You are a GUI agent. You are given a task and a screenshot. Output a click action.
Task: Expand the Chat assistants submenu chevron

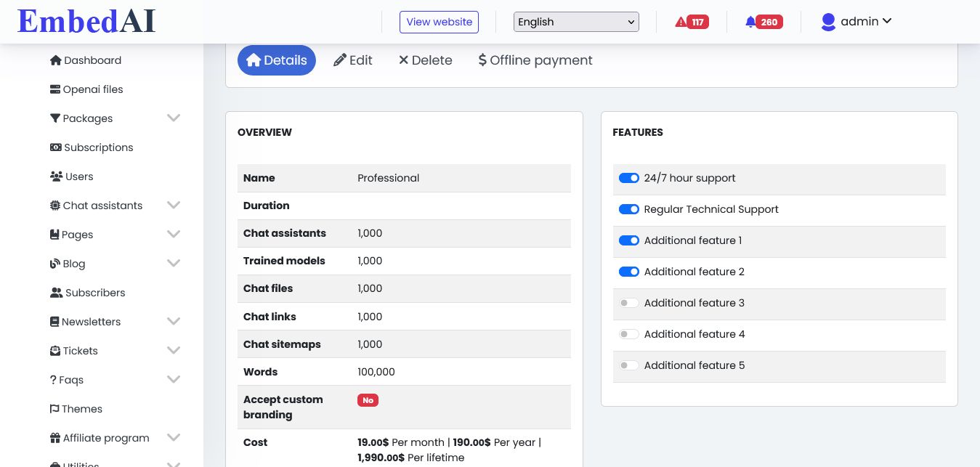coord(174,205)
